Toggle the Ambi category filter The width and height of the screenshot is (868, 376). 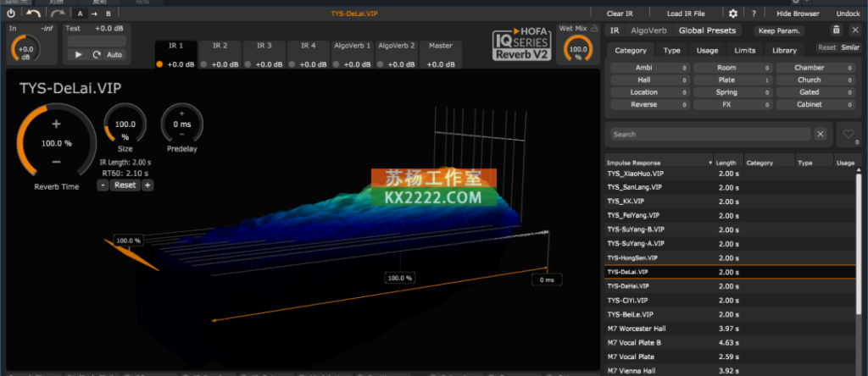[650, 68]
